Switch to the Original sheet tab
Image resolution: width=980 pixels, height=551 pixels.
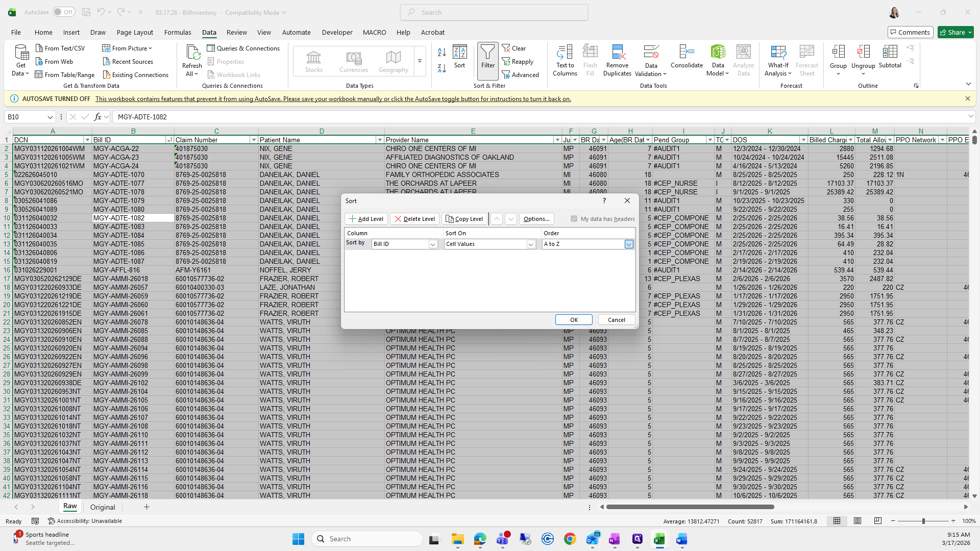click(x=103, y=507)
